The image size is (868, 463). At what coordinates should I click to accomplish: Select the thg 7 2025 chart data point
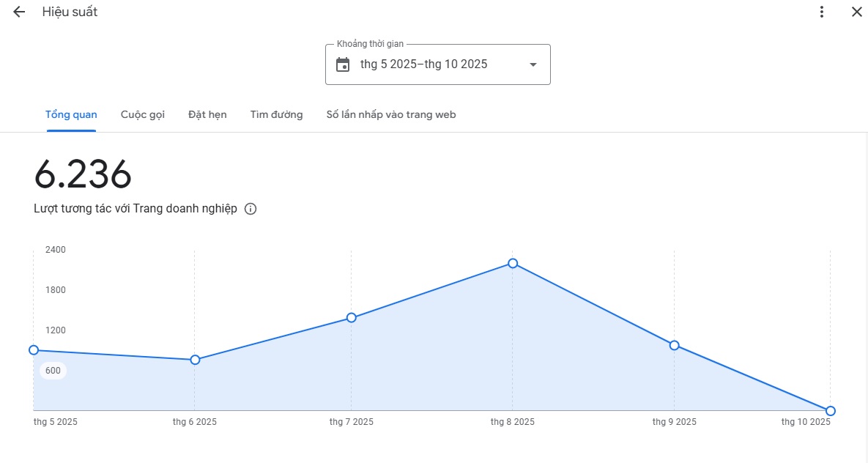pos(352,317)
